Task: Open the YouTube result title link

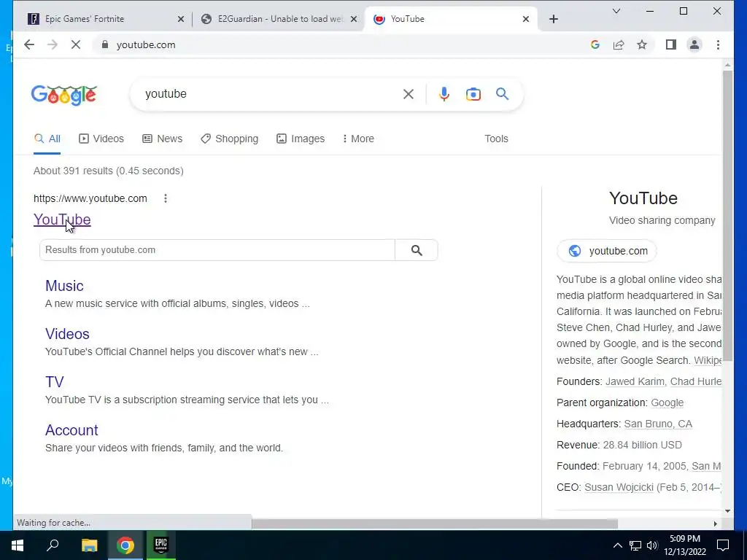Action: pos(62,219)
